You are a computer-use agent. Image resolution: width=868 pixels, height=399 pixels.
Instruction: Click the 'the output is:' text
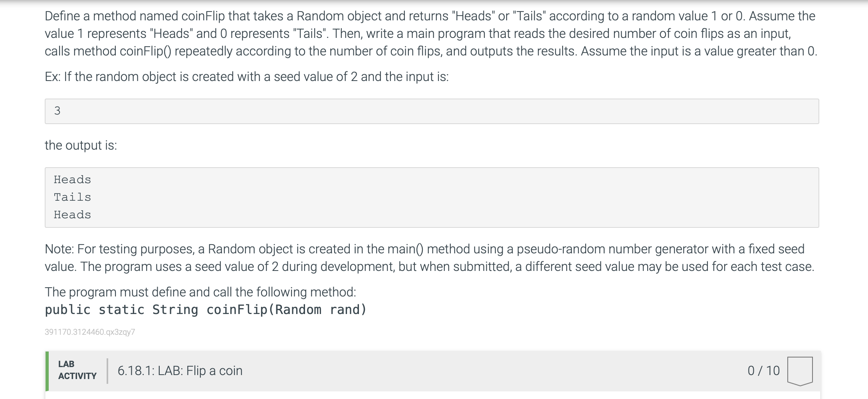[x=81, y=145]
